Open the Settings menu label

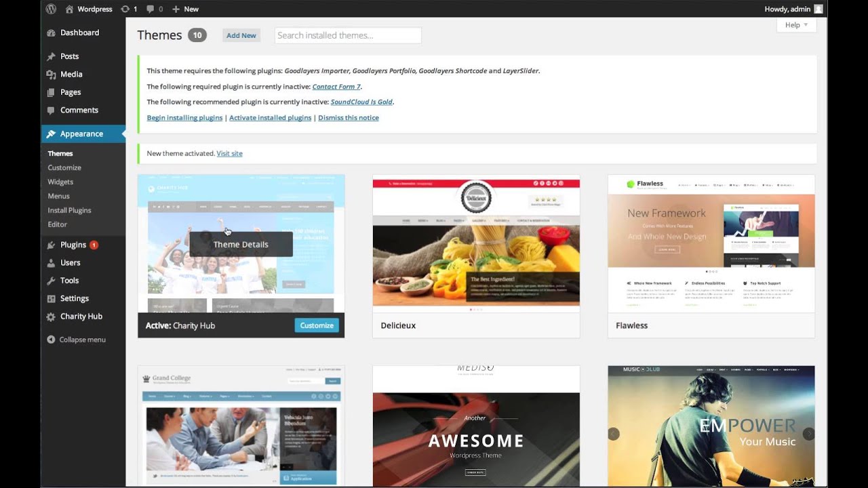75,298
